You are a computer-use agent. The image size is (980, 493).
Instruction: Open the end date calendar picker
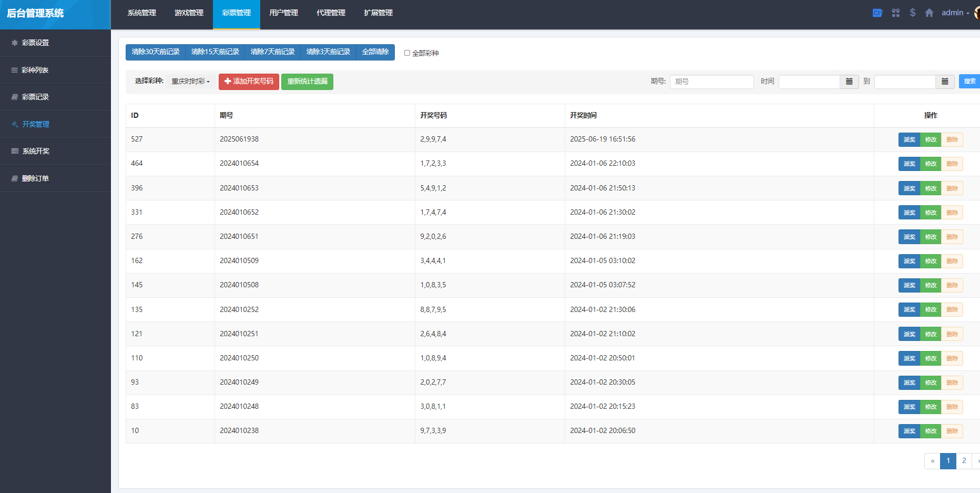[945, 82]
